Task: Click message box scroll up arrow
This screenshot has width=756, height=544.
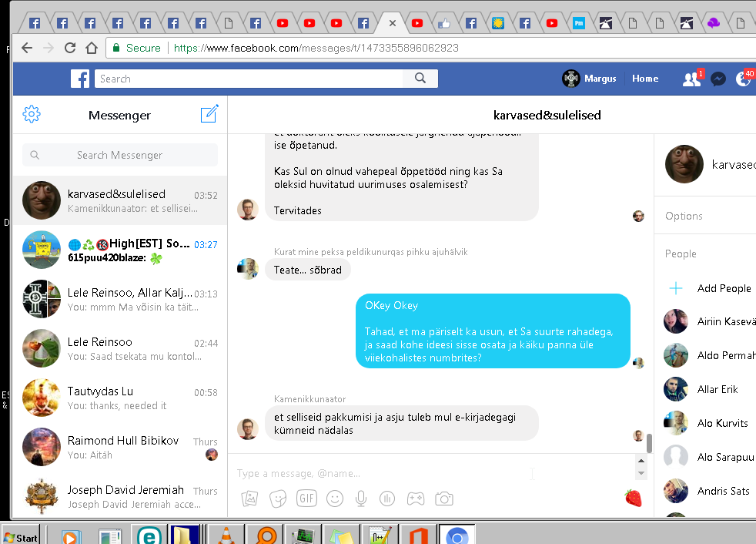Action: [641, 461]
